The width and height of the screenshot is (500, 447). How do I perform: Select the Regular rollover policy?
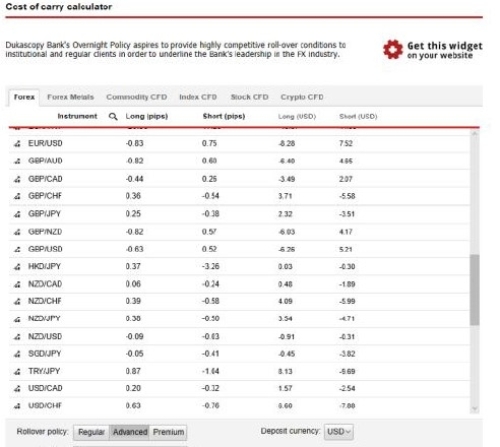click(91, 432)
